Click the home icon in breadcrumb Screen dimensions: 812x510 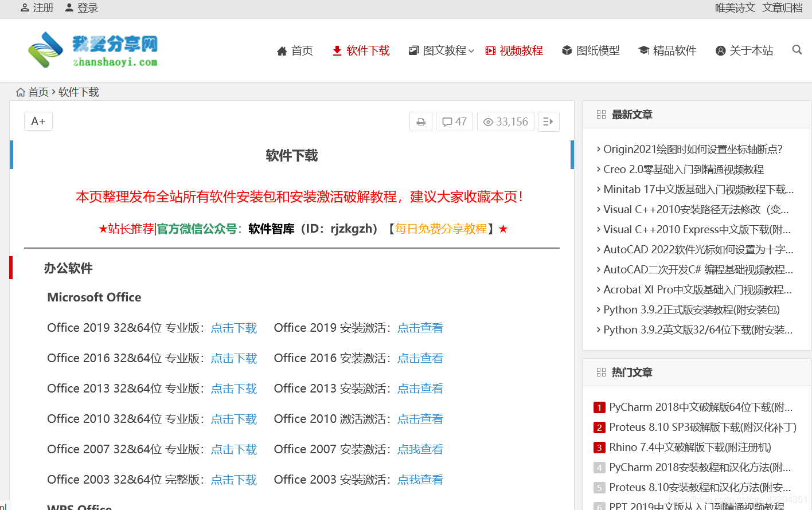tap(21, 92)
